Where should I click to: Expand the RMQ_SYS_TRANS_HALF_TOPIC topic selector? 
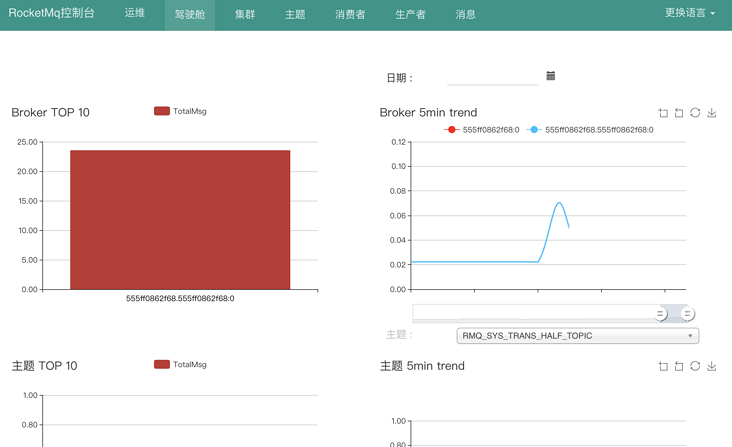point(577,335)
